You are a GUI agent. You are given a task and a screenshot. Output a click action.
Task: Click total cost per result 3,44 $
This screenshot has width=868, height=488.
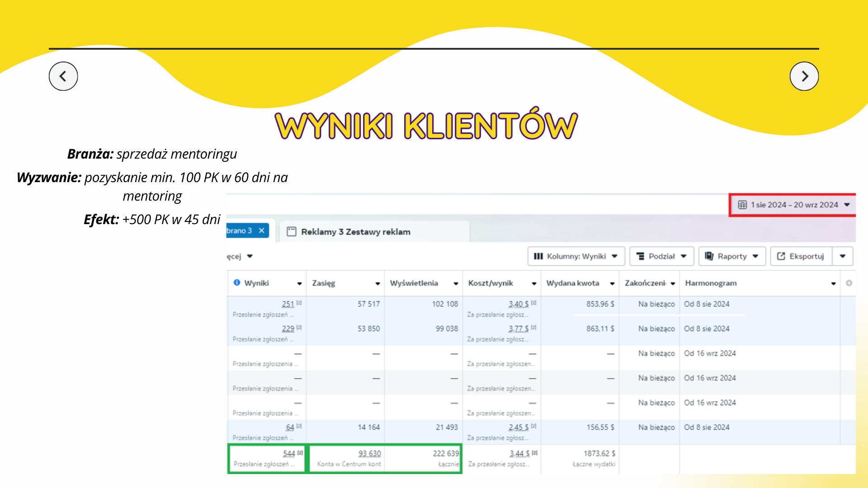pos(519,453)
